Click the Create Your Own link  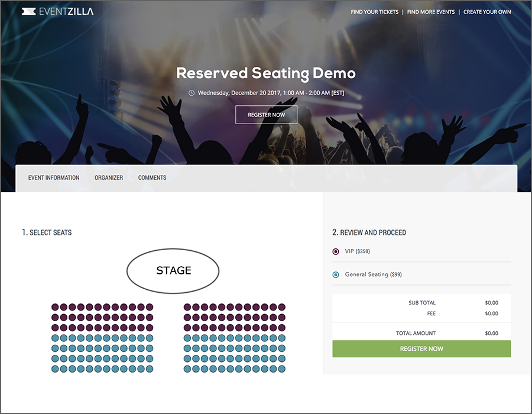[487, 12]
